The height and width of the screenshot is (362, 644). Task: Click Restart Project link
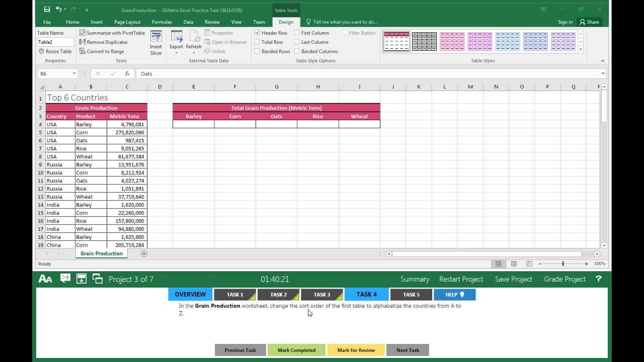[x=461, y=279]
